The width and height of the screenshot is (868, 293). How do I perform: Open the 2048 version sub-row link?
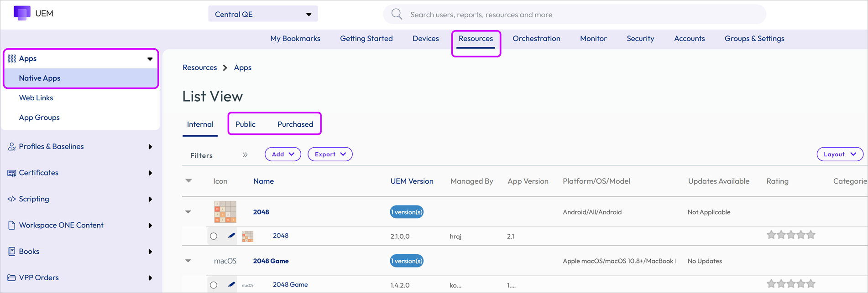click(281, 236)
